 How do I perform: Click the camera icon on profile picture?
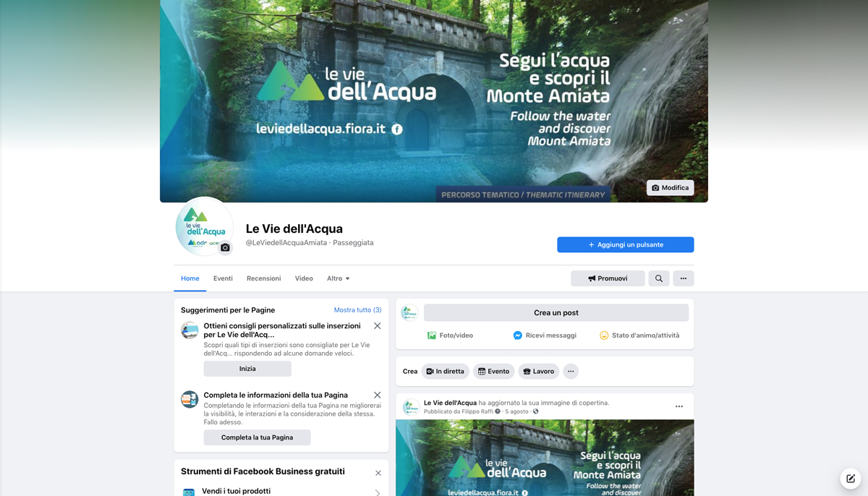(225, 247)
